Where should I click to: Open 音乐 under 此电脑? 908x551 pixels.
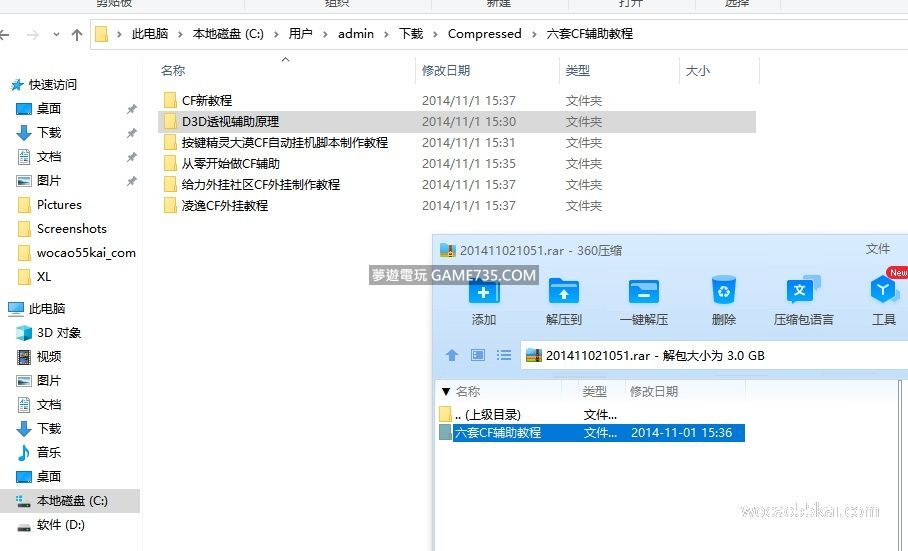[49, 453]
